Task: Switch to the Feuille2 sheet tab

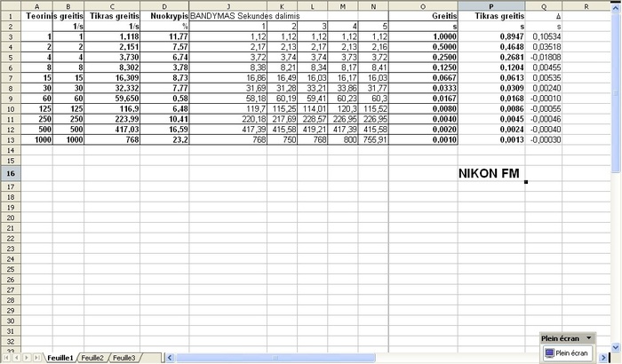Action: click(92, 357)
